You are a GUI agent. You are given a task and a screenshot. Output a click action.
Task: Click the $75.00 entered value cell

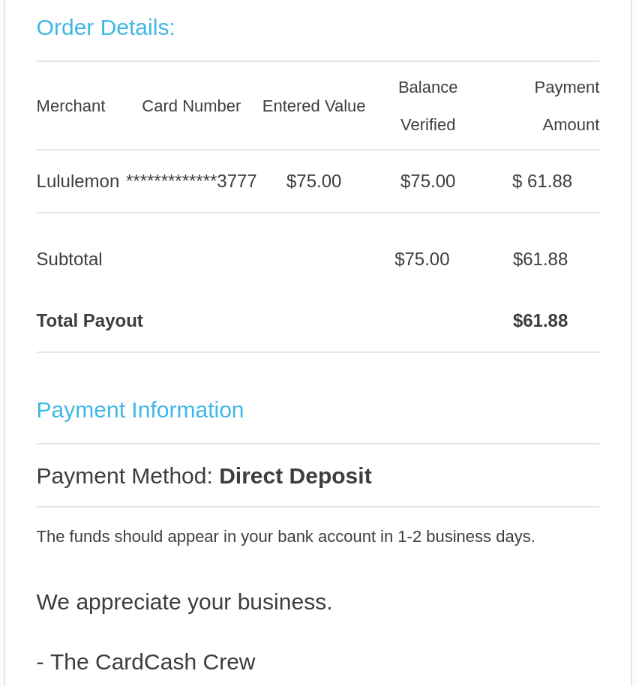click(x=313, y=181)
